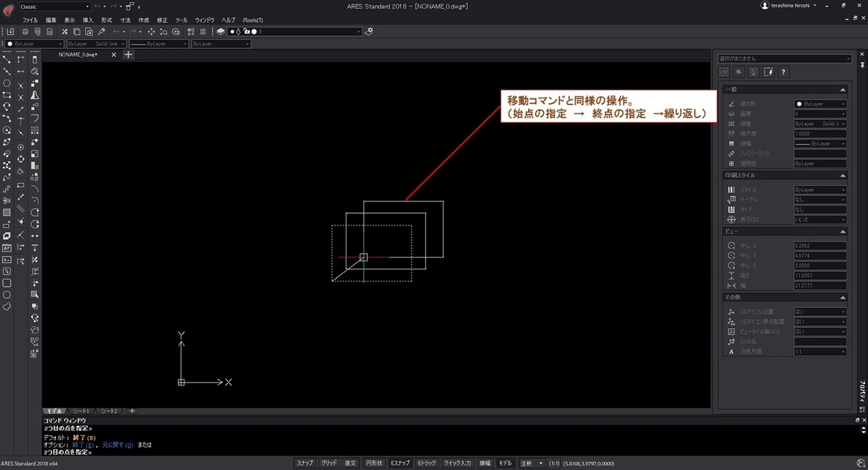
Task: Toggle Eスナップ entity snap
Action: [400, 463]
